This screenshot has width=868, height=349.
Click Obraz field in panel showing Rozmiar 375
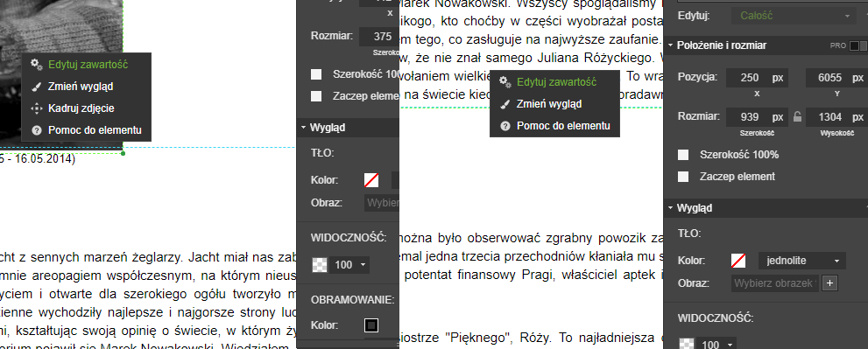point(382,202)
